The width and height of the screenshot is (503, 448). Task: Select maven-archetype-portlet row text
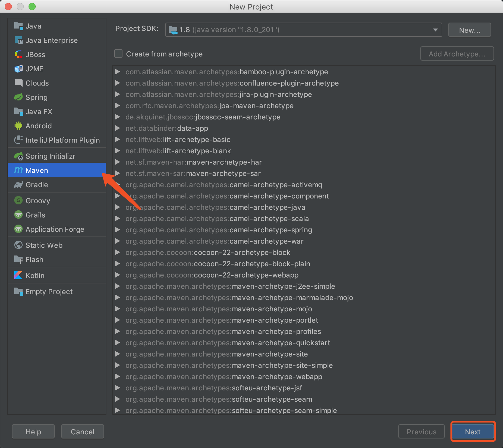tap(222, 320)
